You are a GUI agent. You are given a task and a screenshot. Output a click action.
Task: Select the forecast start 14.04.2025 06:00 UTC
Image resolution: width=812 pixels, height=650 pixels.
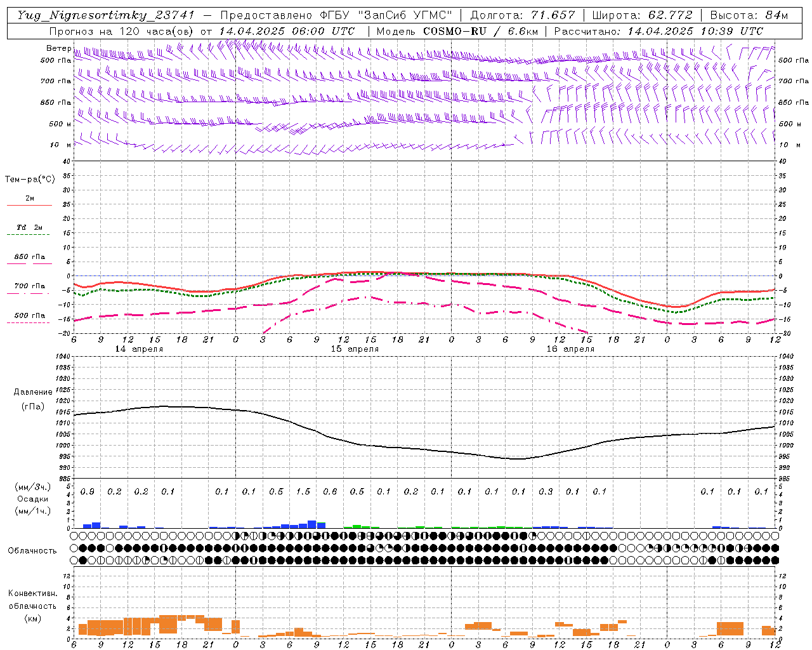tap(287, 31)
